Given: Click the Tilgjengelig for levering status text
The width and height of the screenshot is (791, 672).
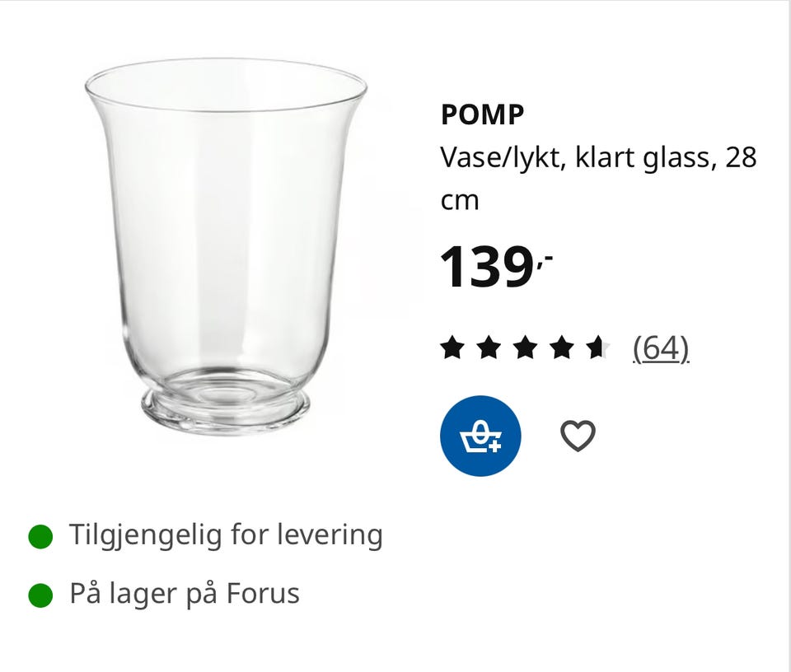Looking at the screenshot, I should tap(226, 535).
